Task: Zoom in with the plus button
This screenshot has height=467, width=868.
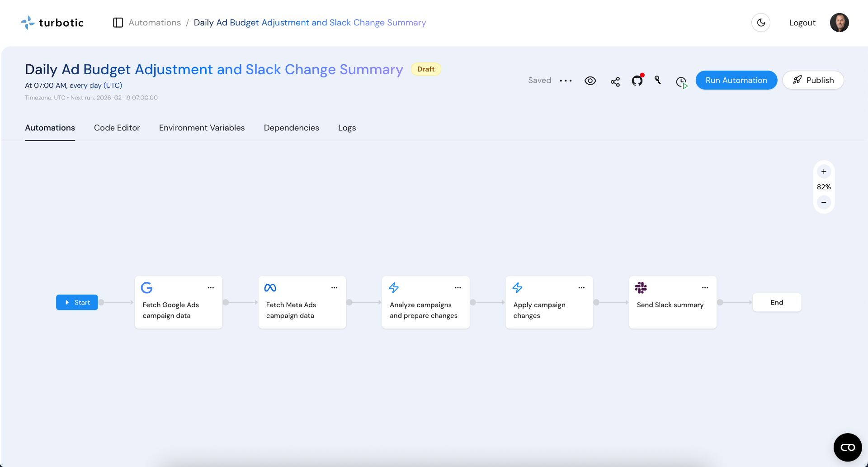Action: point(824,172)
